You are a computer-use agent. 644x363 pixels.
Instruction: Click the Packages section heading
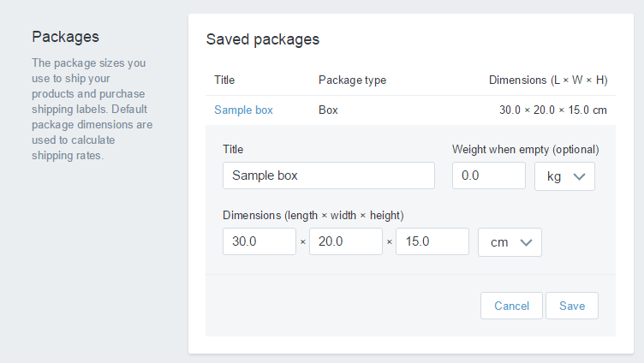pos(65,37)
